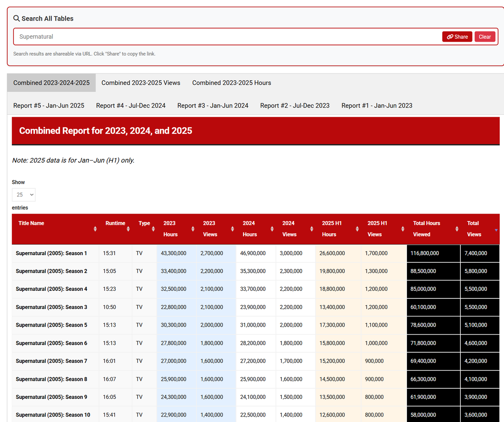Open Report #2 - Jul-Dec 2023 tab
Screen dimensions: 504x422
295,105
